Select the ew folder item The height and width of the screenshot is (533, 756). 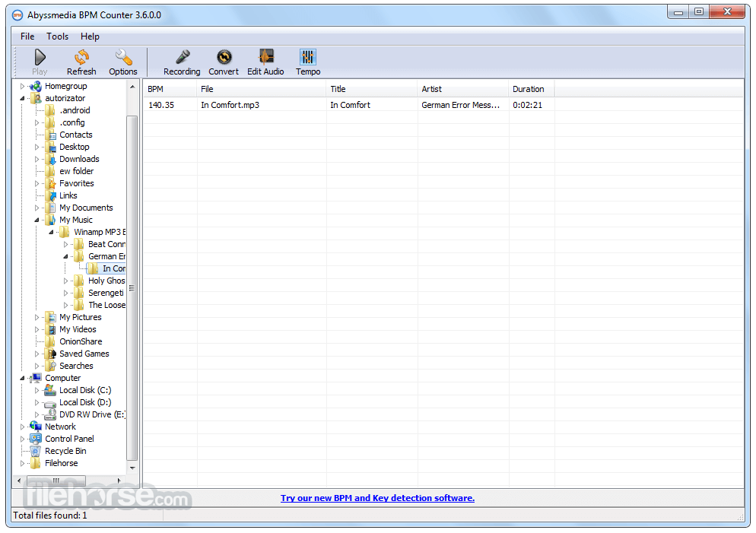[76, 171]
